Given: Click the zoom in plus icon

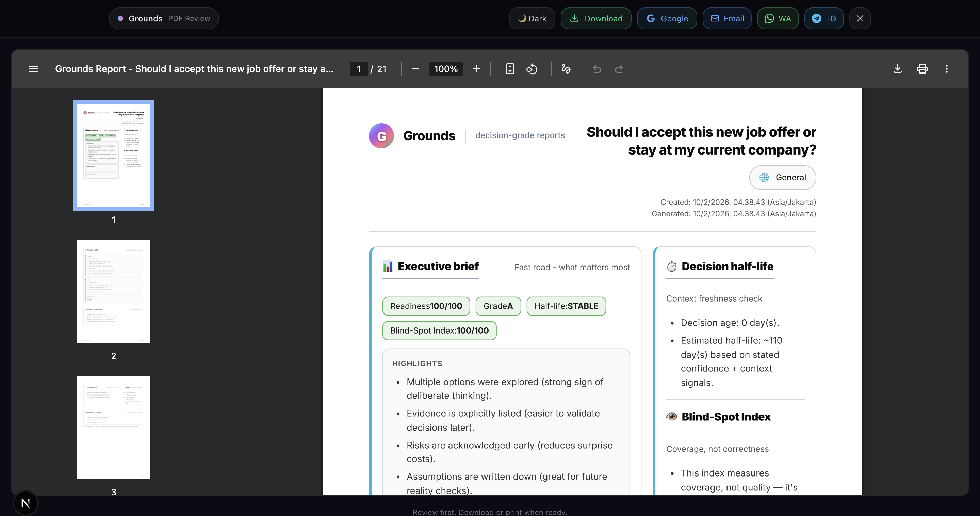Looking at the screenshot, I should pos(476,69).
